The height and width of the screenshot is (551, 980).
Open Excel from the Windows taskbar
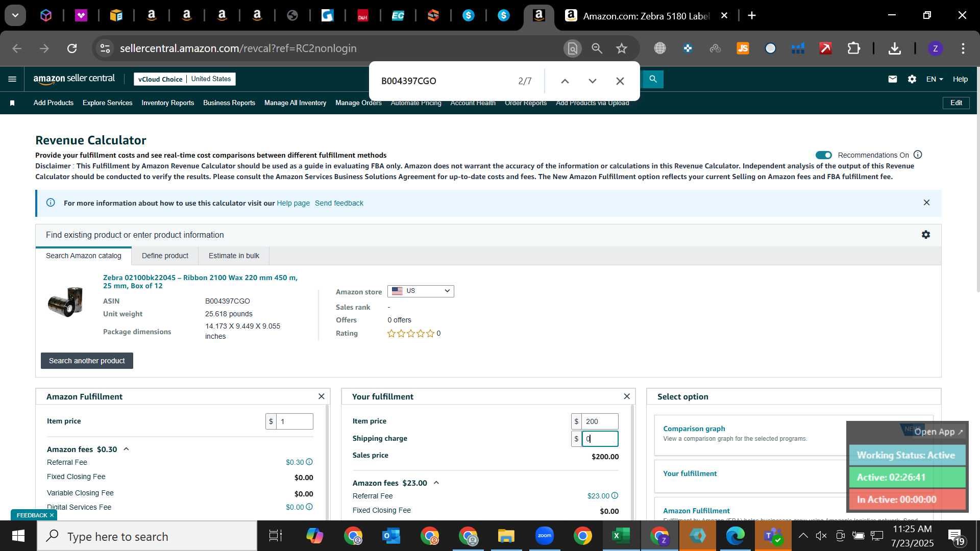click(620, 536)
